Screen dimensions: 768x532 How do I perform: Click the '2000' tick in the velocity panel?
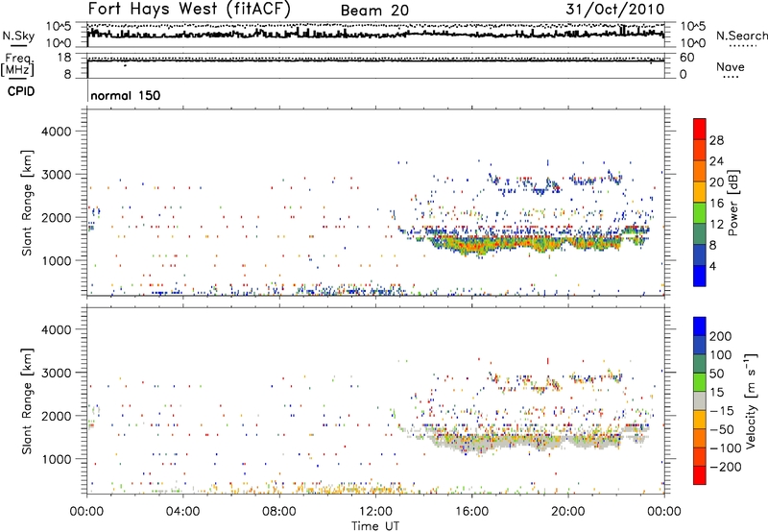click(57, 416)
